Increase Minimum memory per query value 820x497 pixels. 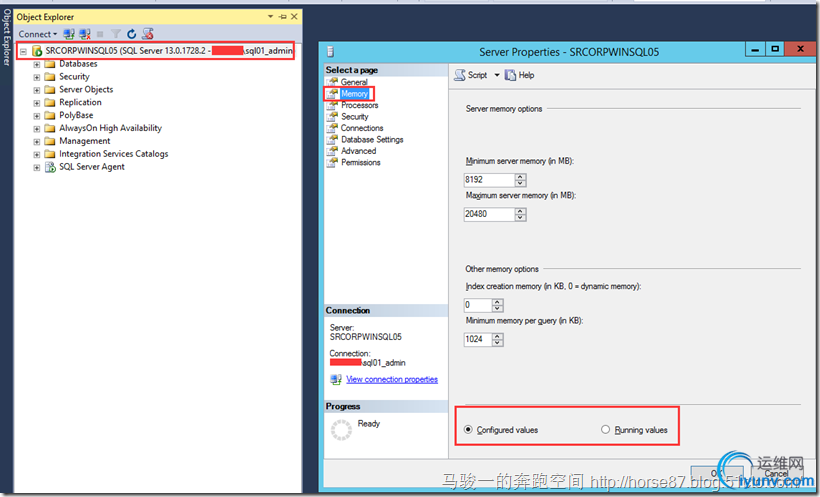(x=498, y=336)
